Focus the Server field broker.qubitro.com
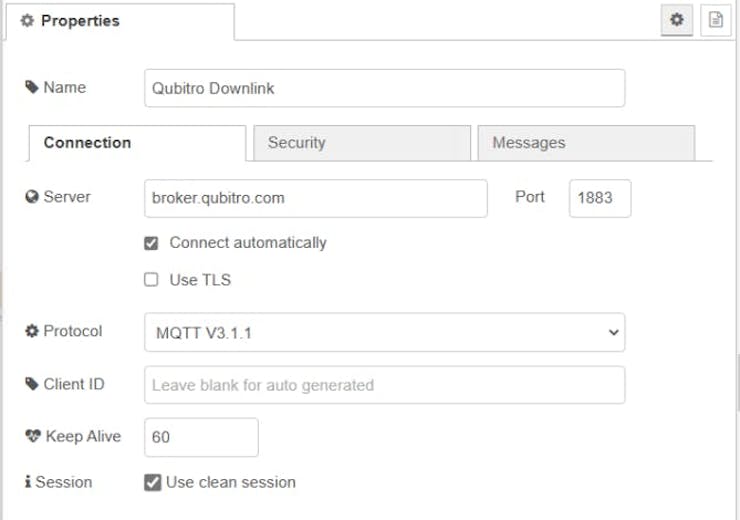Image resolution: width=740 pixels, height=520 pixels. click(315, 198)
